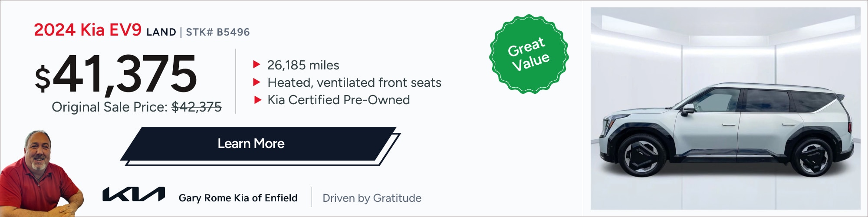Click the red arrow beside 26,185 miles
This screenshot has height=217, width=868.
(256, 65)
